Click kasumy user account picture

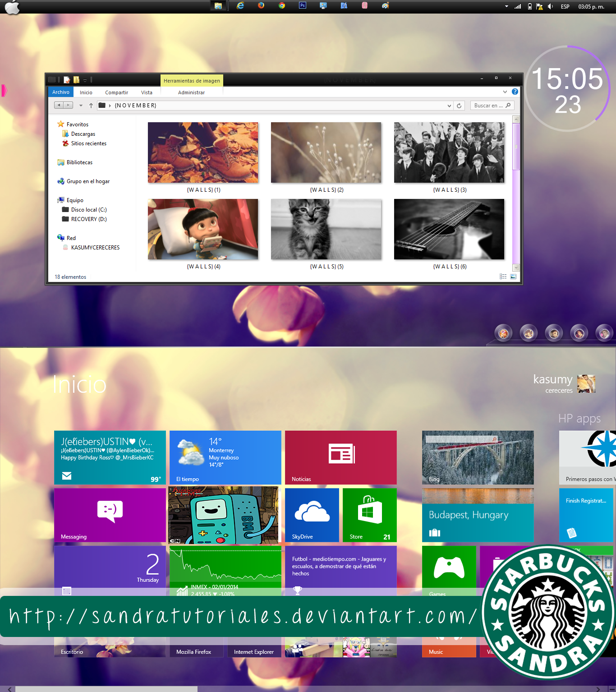(x=586, y=384)
